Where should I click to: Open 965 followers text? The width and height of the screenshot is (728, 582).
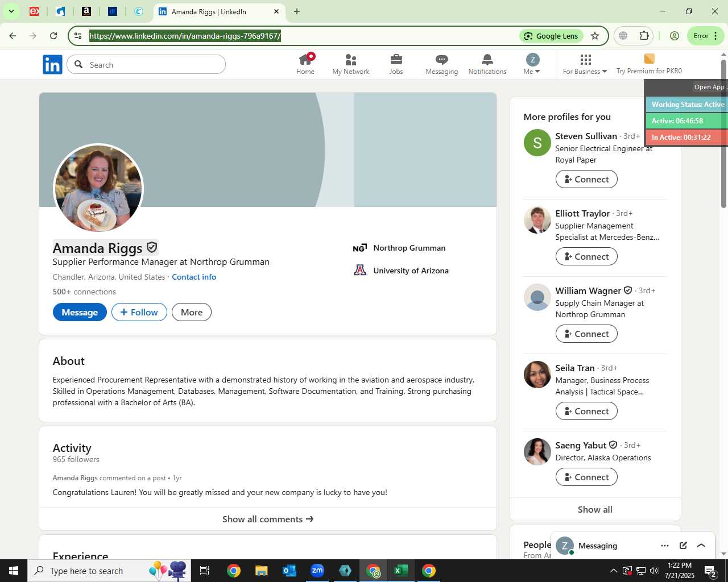point(76,459)
